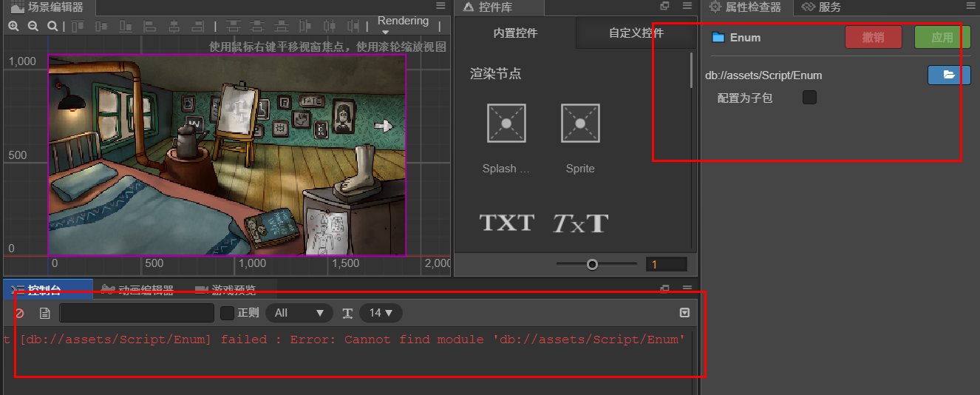Distribute nodes evenly by right edges
Screen dimensions: 980x395
pos(353,26)
